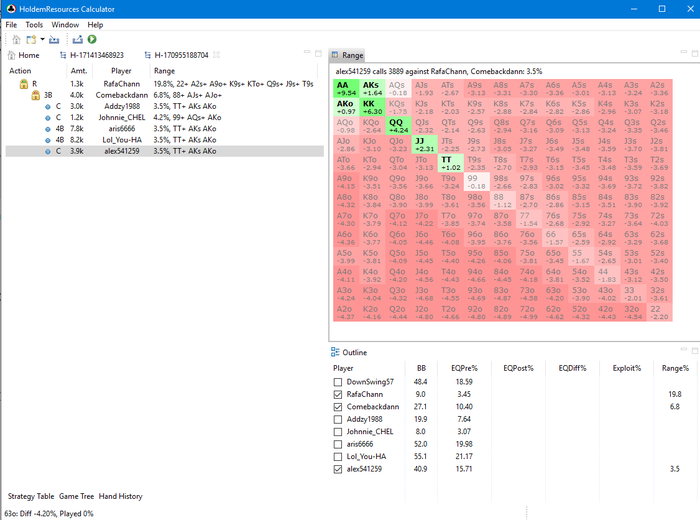Click the blue node icon on alex541259's row
Image resolution: width=700 pixels, height=520 pixels.
[48, 151]
